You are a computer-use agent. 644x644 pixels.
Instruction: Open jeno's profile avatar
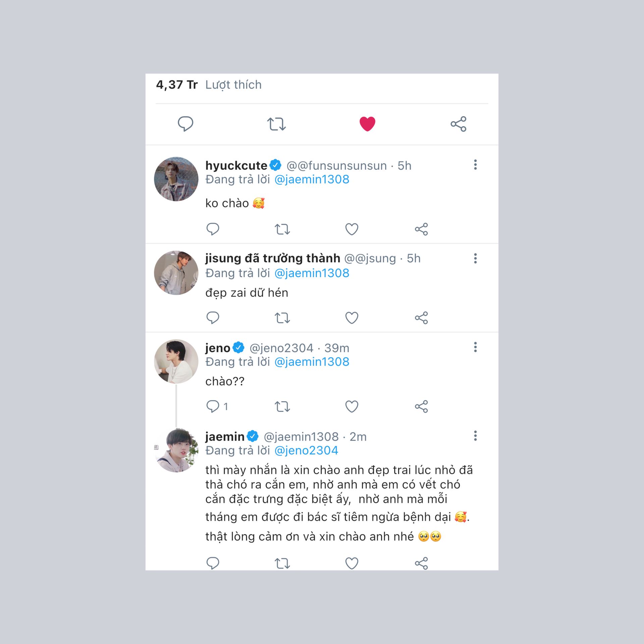[x=176, y=361]
